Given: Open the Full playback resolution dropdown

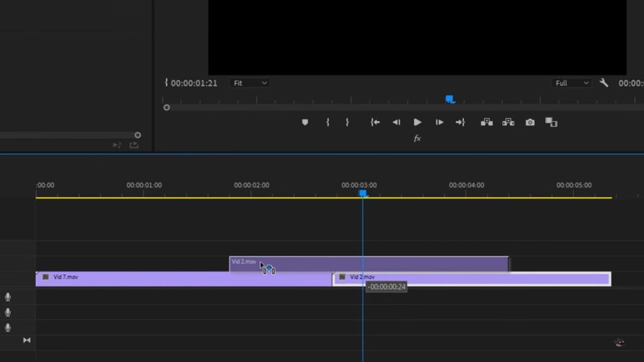Looking at the screenshot, I should pyautogui.click(x=571, y=82).
